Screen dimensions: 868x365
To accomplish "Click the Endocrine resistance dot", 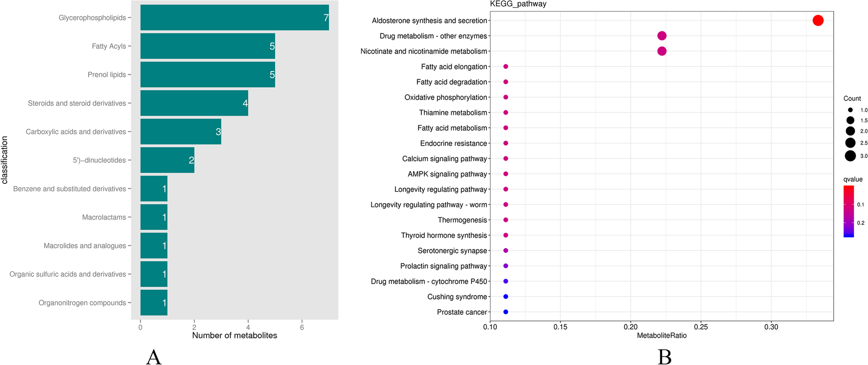I will coord(506,143).
